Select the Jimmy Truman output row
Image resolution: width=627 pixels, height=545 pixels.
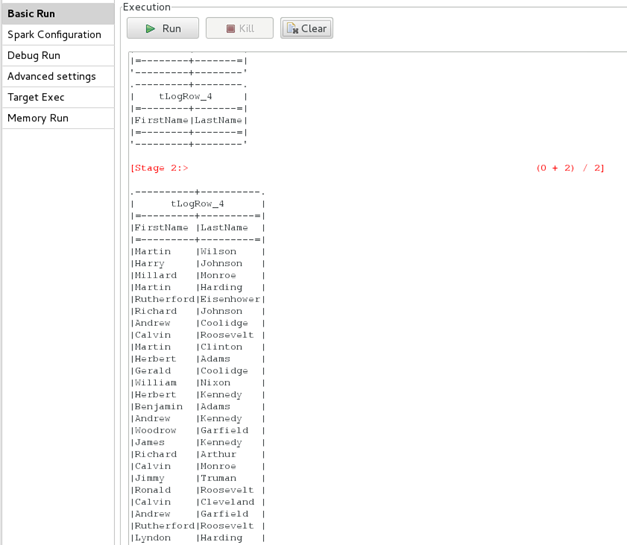(196, 478)
